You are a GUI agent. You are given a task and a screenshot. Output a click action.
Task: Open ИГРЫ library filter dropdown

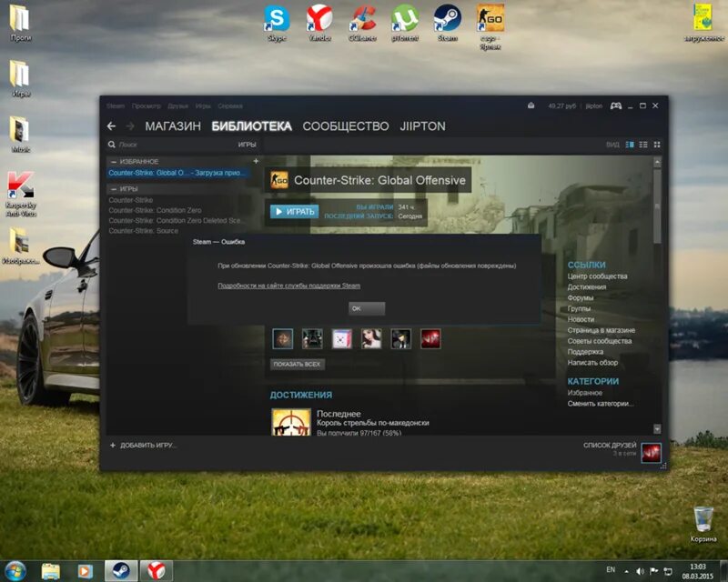tap(247, 145)
